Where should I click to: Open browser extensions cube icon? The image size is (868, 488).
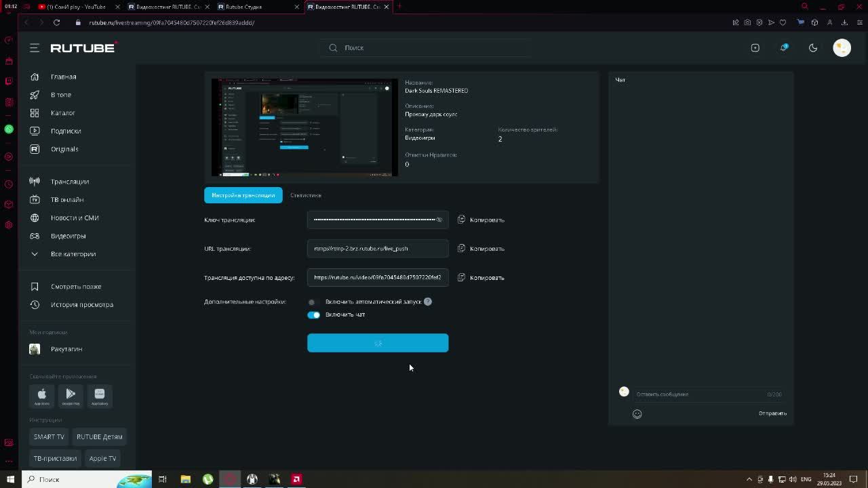click(814, 22)
